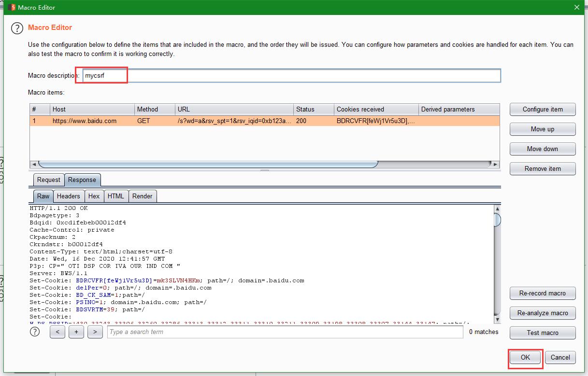Switch to the Headers tab

point(69,196)
